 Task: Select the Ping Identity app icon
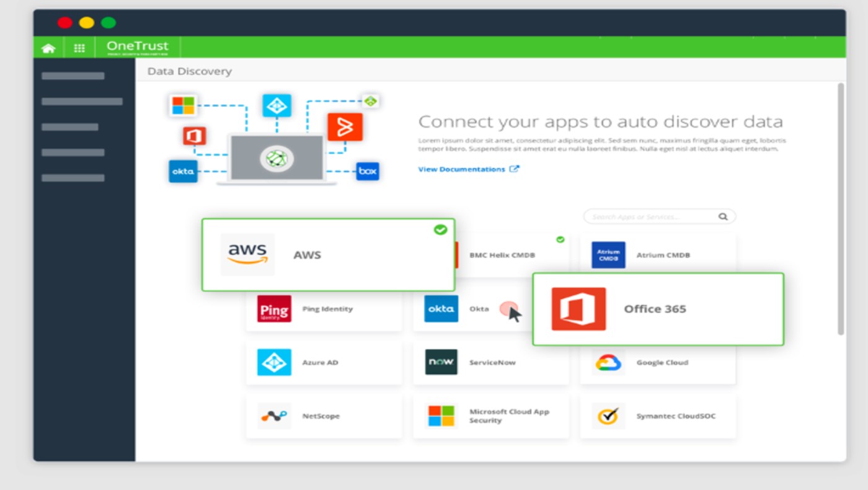274,309
